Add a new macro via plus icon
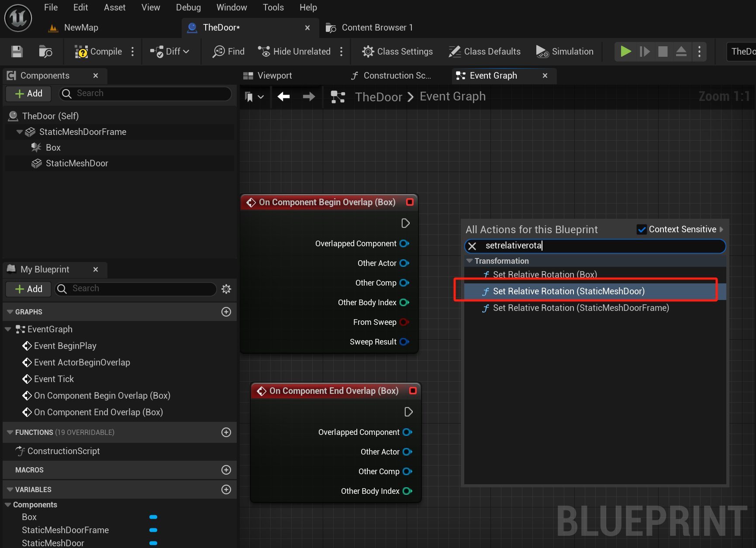756x548 pixels. coord(226,470)
